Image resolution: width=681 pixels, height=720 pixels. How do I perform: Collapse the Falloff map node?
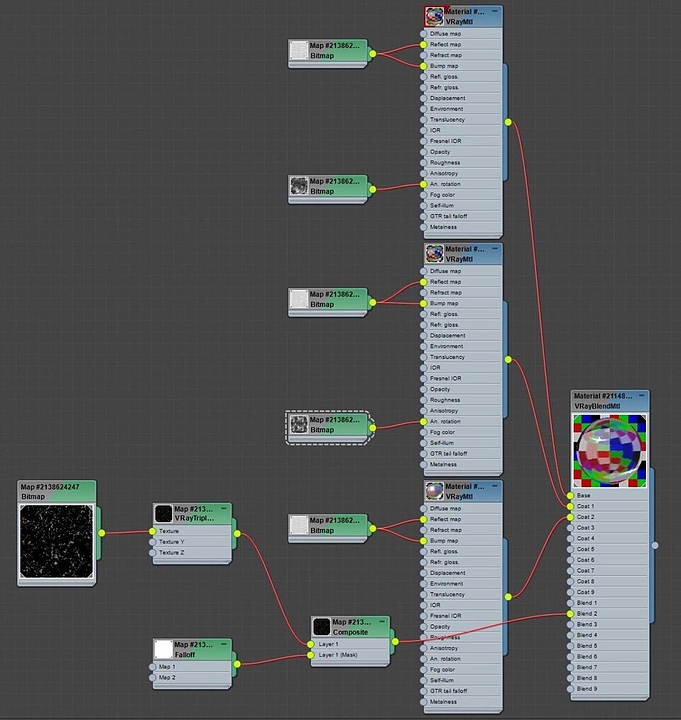[224, 644]
